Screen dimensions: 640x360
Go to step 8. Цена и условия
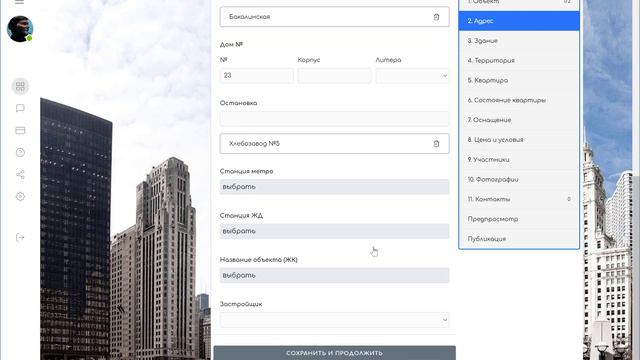click(519, 140)
